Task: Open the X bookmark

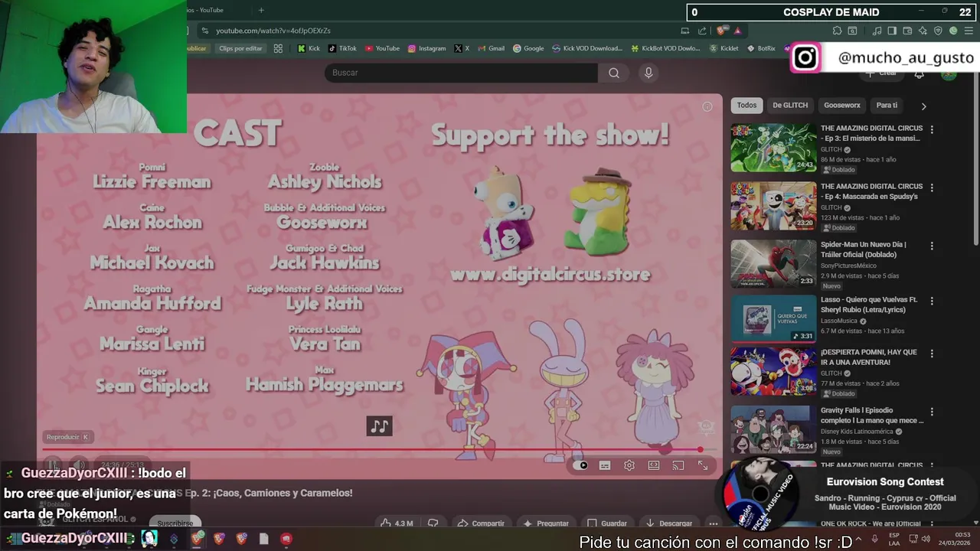Action: pos(462,48)
